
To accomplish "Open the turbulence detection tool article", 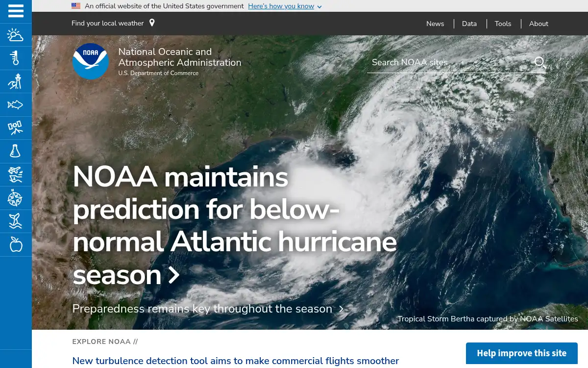I will click(236, 361).
